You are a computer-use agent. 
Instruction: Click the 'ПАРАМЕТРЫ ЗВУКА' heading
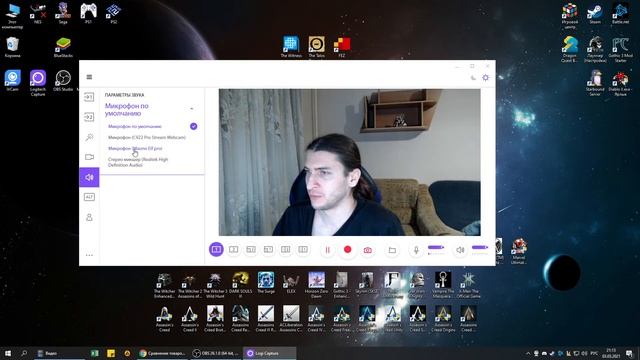click(x=124, y=95)
